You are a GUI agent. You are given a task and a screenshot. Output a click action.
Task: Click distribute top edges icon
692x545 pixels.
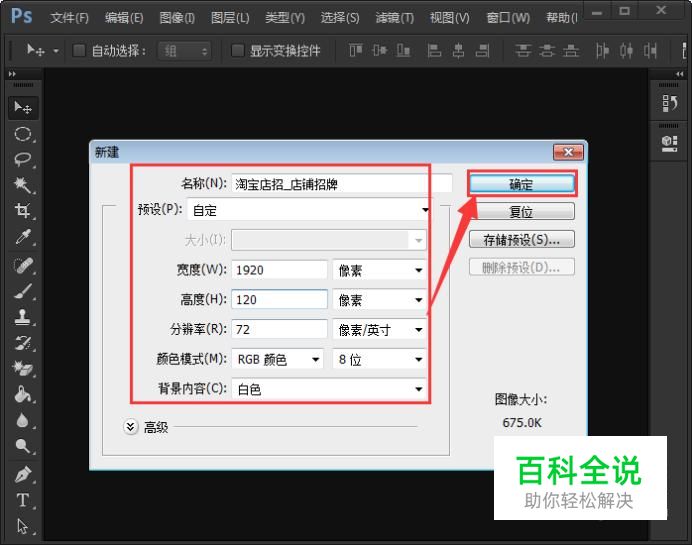523,51
